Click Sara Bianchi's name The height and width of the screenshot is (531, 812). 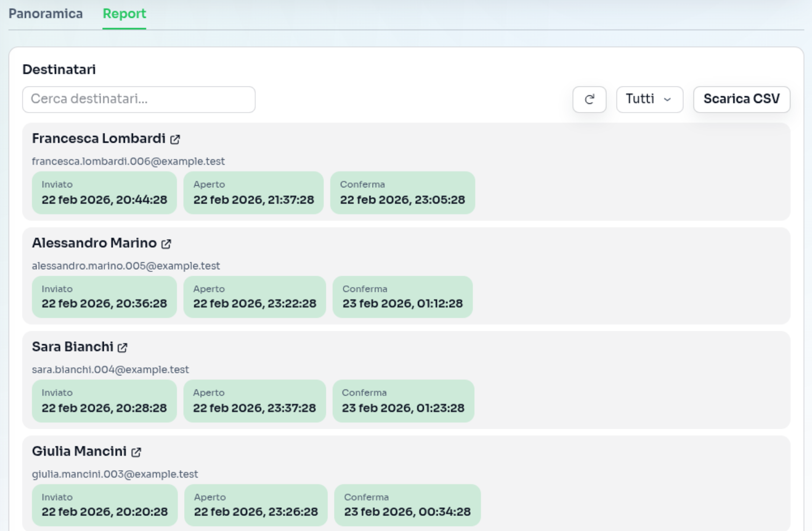click(73, 347)
